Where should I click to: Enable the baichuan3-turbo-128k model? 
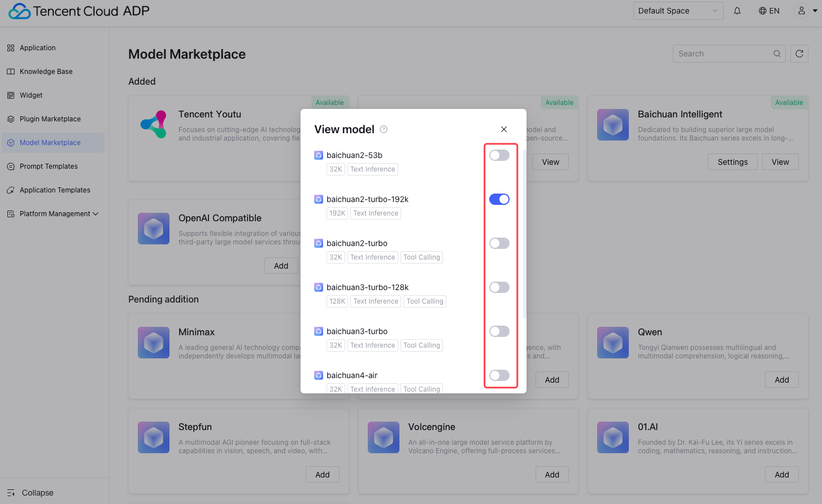[x=499, y=287]
